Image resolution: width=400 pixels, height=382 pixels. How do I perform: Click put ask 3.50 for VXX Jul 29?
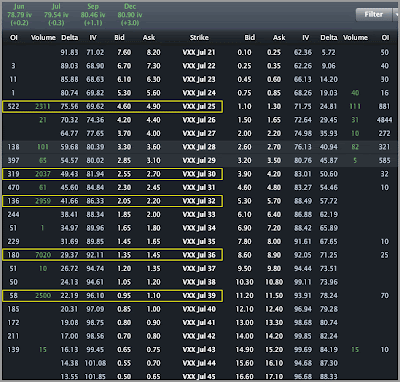click(274, 160)
